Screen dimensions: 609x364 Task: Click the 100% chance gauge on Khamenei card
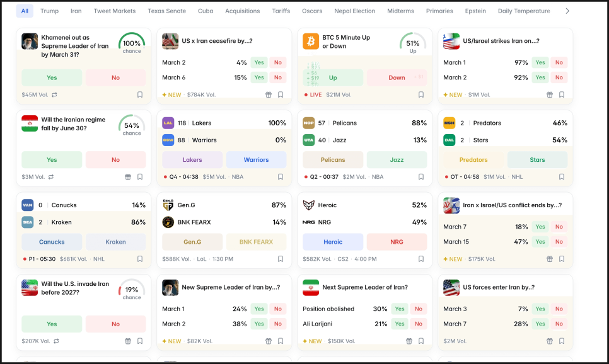(x=132, y=43)
